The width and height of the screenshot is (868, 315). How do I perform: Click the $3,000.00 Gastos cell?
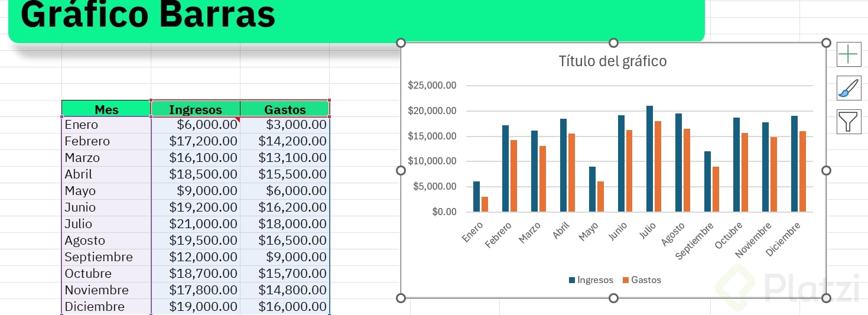285,125
